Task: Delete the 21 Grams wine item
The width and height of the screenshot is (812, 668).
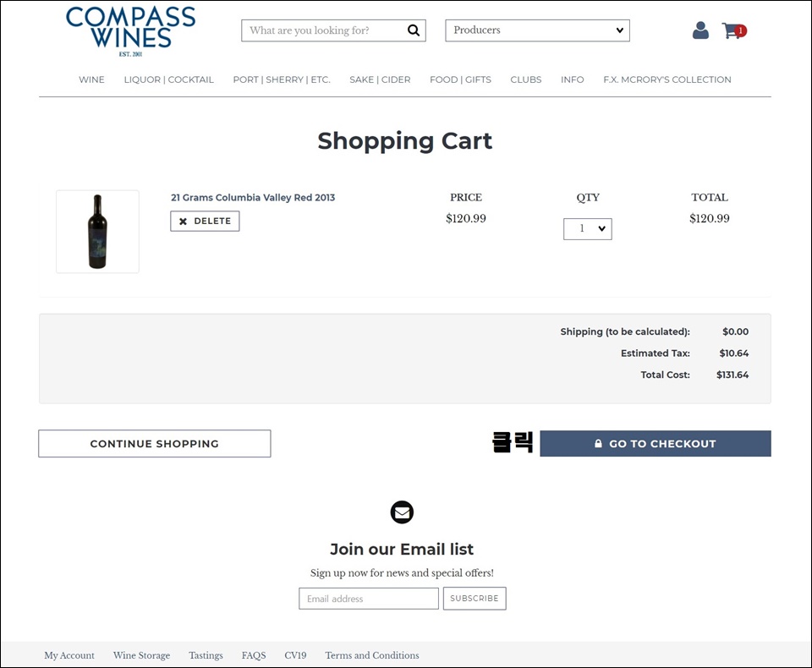Action: pos(205,221)
